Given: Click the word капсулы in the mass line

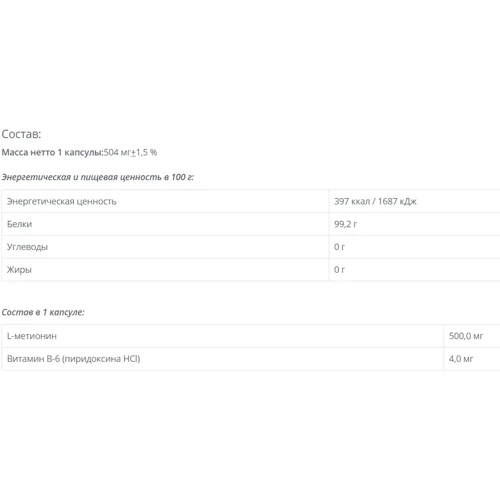Looking at the screenshot, I should [84, 152].
